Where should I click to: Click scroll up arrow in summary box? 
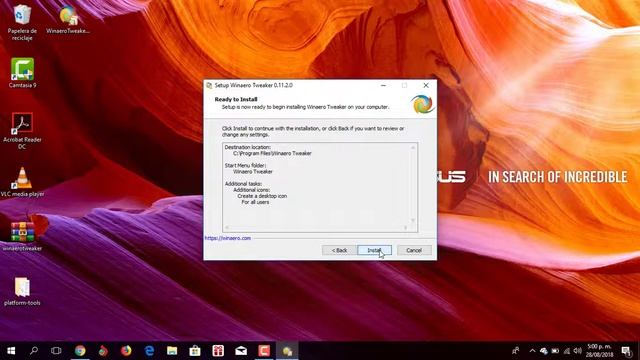(x=413, y=147)
